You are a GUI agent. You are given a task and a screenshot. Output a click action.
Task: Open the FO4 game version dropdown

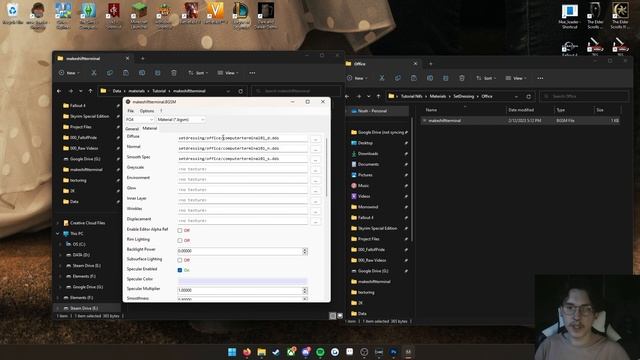140,120
